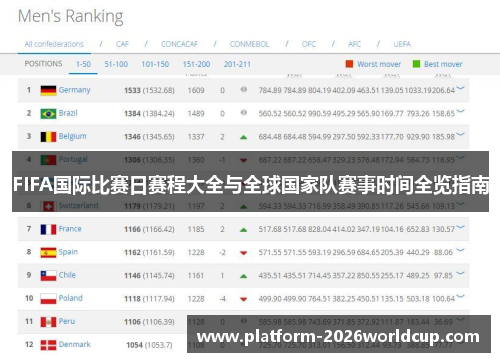Click the green Best mover color swatch
The height and width of the screenshot is (362, 500).
tap(416, 64)
